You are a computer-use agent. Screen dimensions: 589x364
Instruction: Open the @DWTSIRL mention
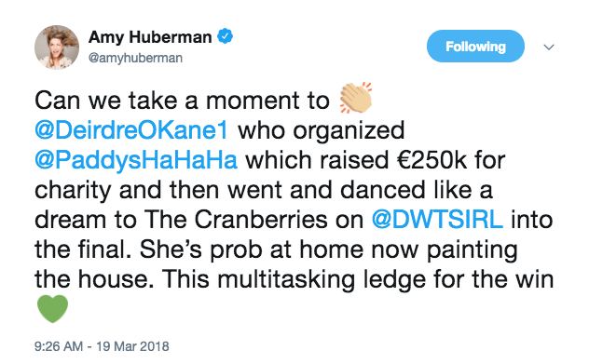[x=437, y=220]
